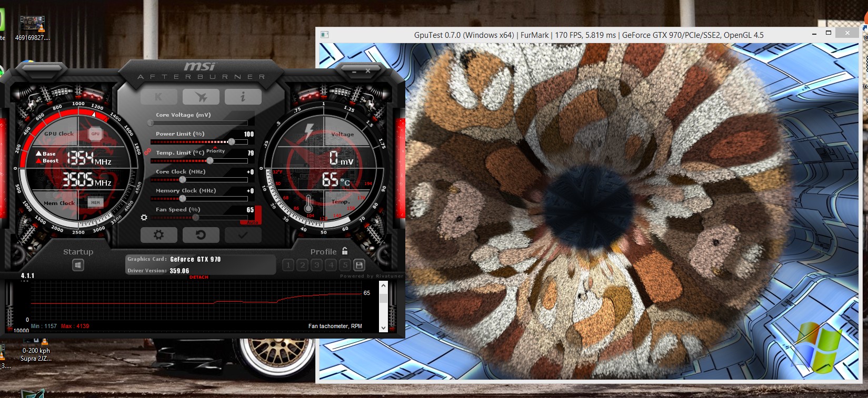This screenshot has width=868, height=398.
Task: Click the 0 mV voltage reading
Action: [341, 157]
